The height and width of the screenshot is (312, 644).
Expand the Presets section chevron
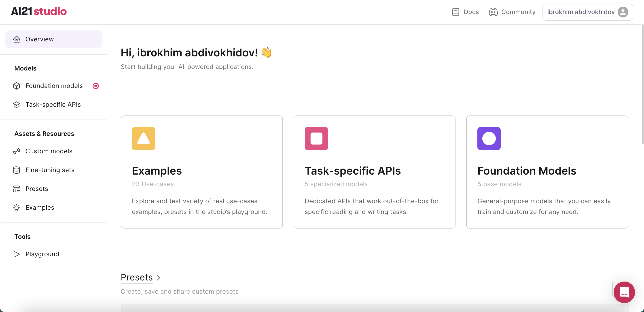[159, 278]
